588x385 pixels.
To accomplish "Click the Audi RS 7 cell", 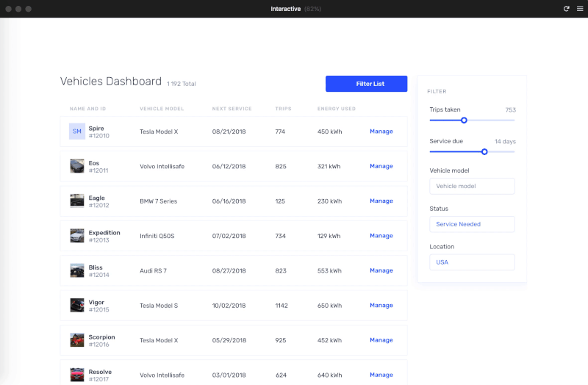I will tap(153, 270).
